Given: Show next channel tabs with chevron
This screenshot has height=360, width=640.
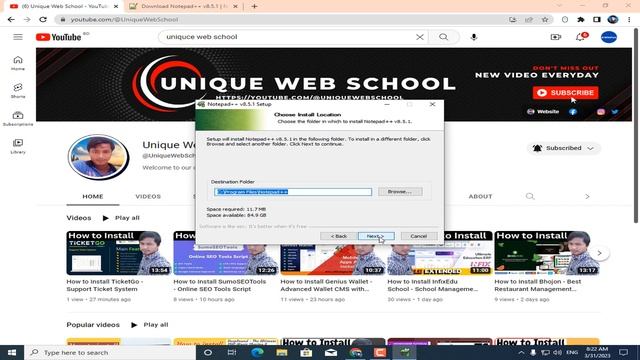Looking at the screenshot, I should click(x=587, y=196).
